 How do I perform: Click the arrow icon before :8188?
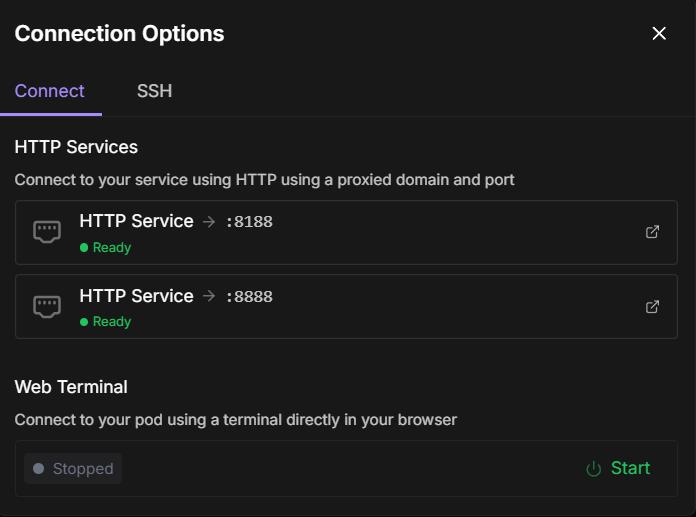point(209,221)
